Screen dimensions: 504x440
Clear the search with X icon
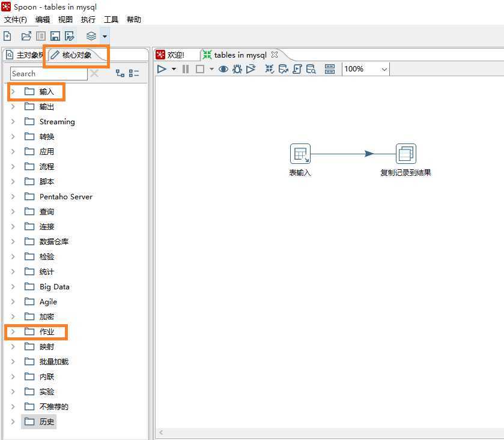(94, 74)
